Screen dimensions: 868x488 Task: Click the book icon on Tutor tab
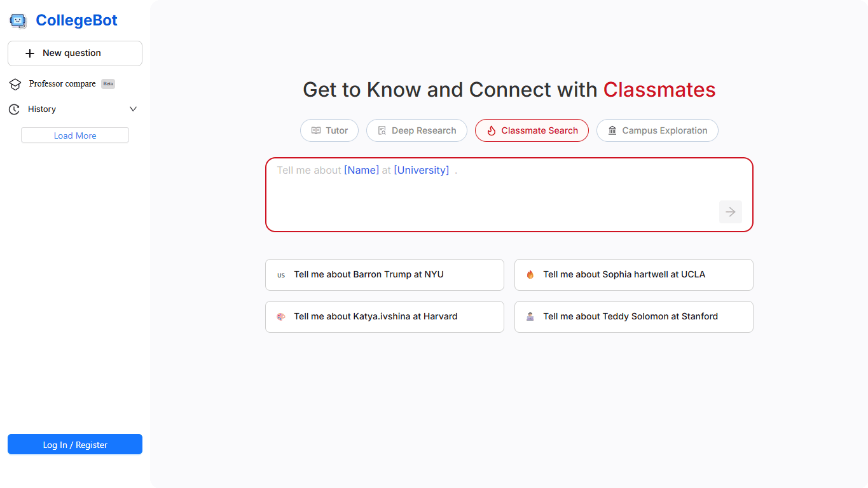tap(316, 131)
